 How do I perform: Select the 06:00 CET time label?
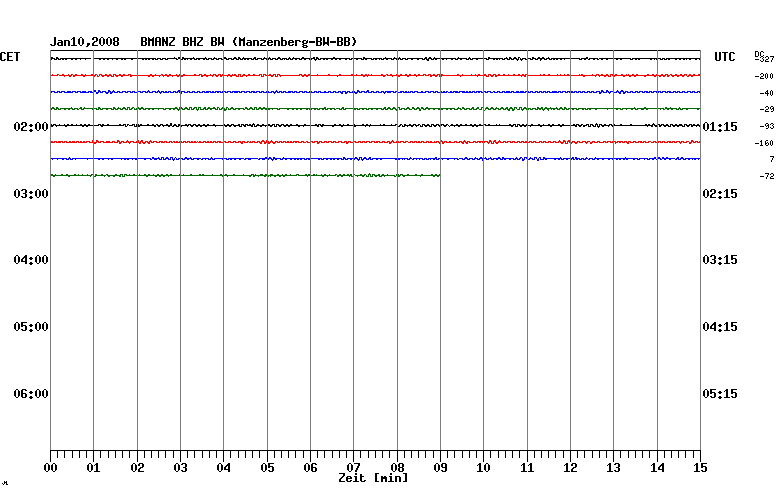31,394
